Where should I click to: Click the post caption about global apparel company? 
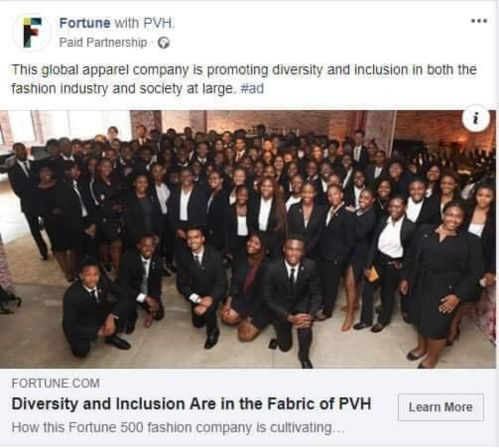pos(244,79)
